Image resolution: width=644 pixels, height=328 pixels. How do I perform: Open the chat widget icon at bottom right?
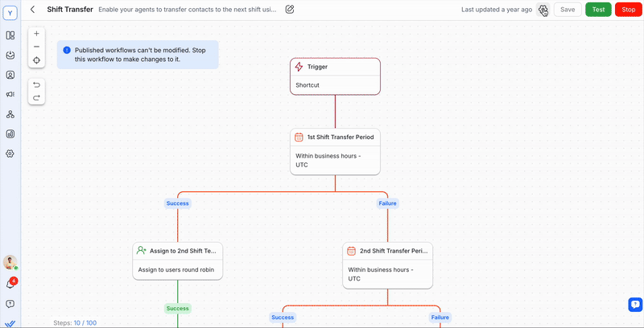[x=634, y=304]
